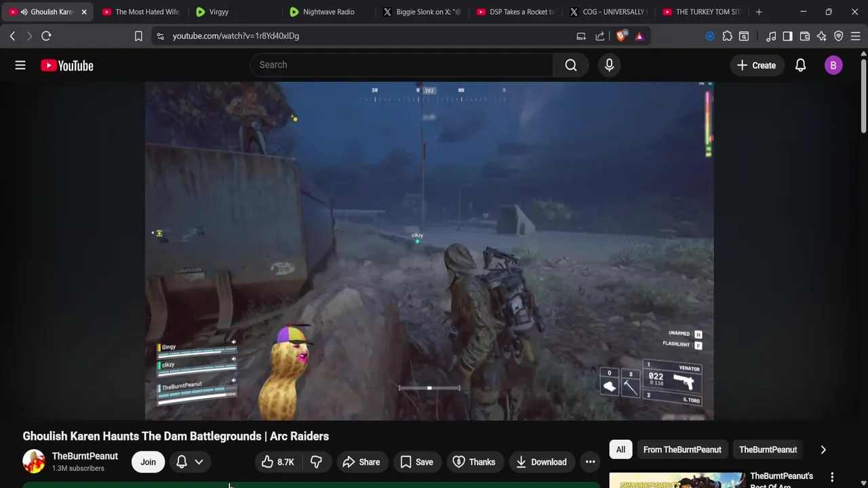
Task: Open Brave Shields lion icon
Action: point(621,36)
